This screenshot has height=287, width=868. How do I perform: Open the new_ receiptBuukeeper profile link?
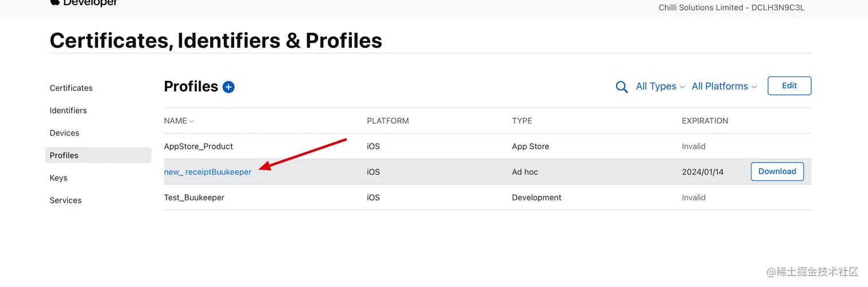click(208, 172)
